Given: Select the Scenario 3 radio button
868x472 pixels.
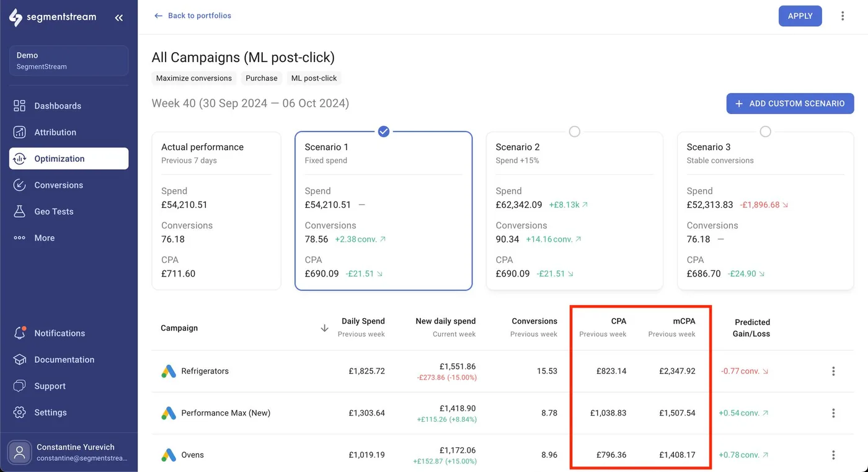Looking at the screenshot, I should [765, 131].
